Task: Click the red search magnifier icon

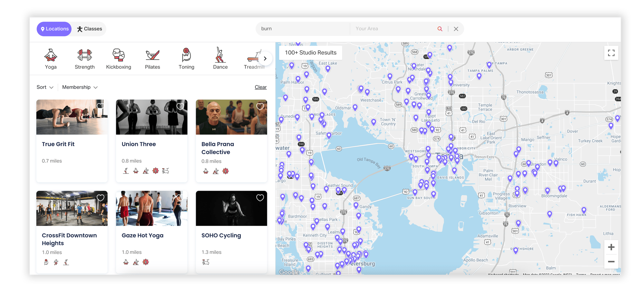Action: pos(440,29)
